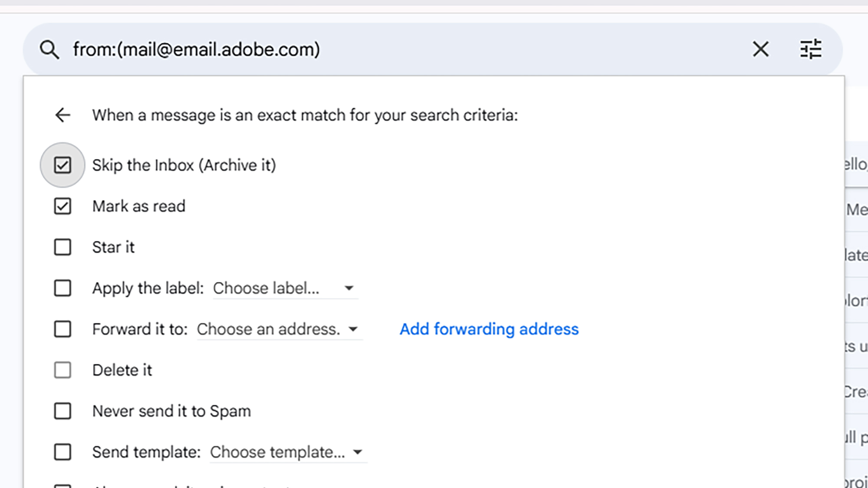This screenshot has height=488, width=868.
Task: Enable Never send it to Spam
Action: click(x=62, y=411)
